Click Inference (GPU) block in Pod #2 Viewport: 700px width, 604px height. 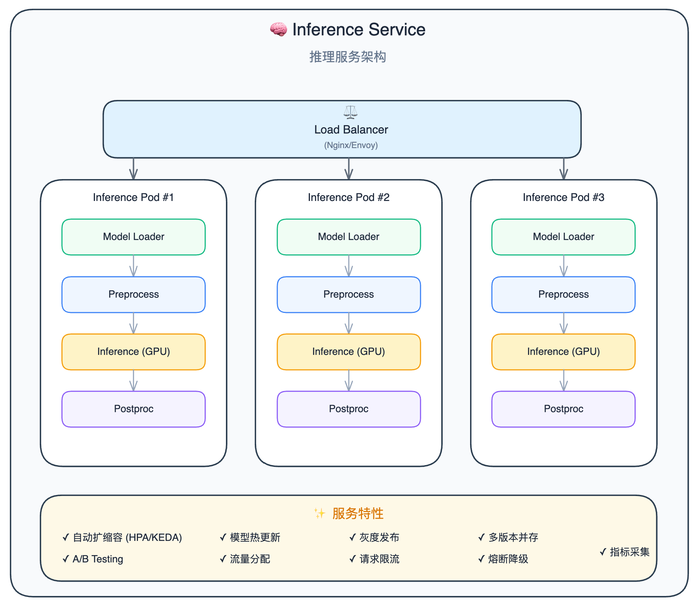click(x=349, y=352)
